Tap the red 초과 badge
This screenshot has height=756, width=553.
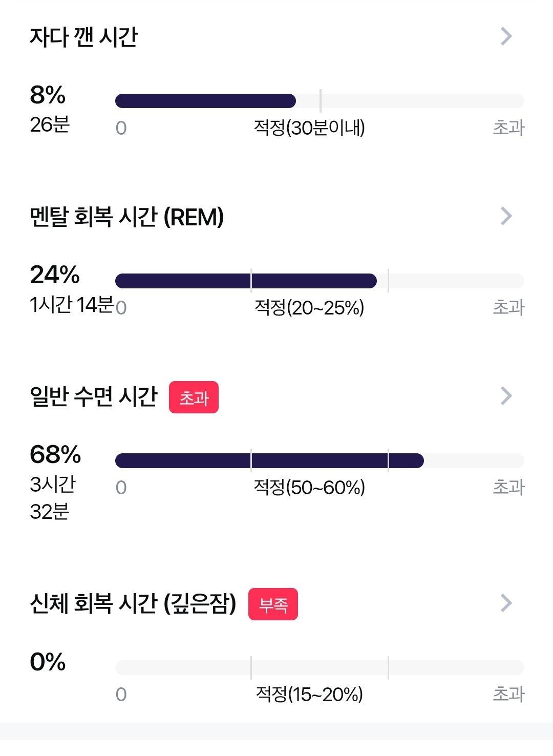click(194, 397)
